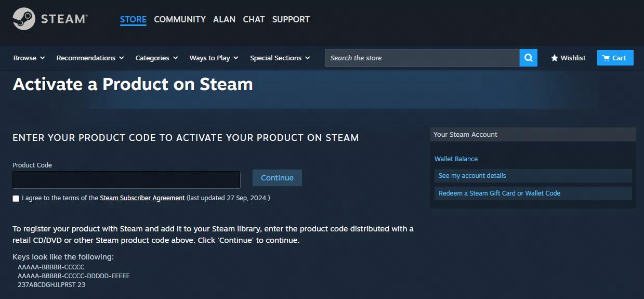Expand the Browse dropdown

[29, 58]
